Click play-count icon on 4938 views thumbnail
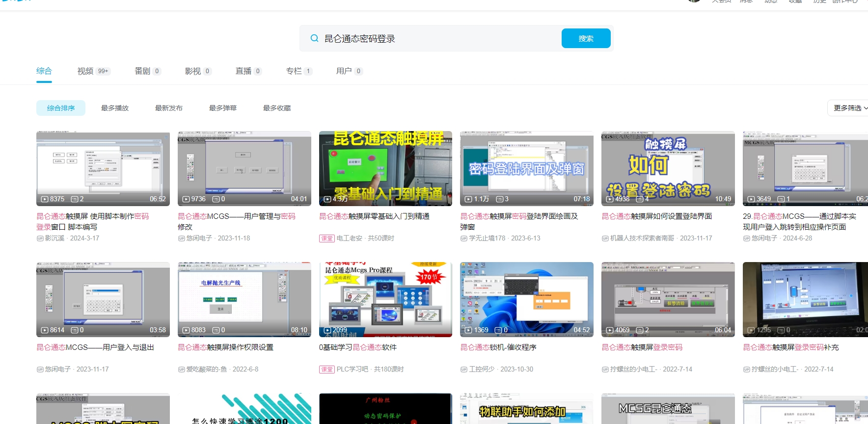Viewport: 868px width, 424px height. [x=610, y=199]
